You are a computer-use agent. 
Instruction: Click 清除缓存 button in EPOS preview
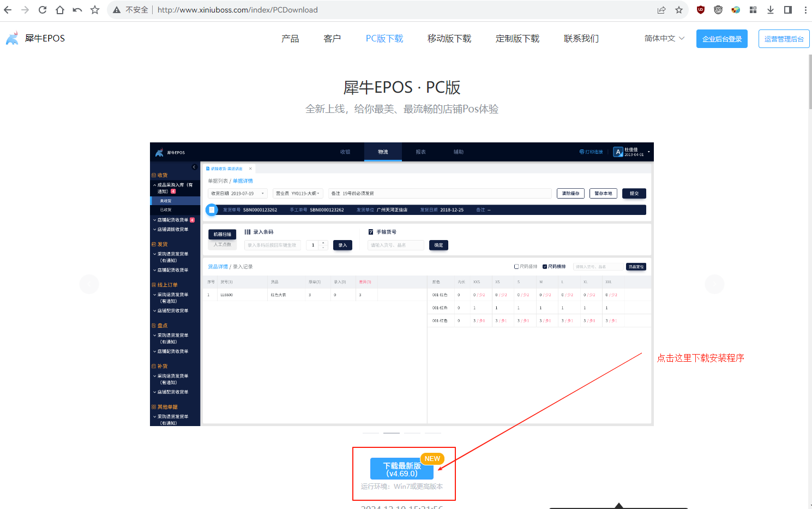pyautogui.click(x=571, y=193)
